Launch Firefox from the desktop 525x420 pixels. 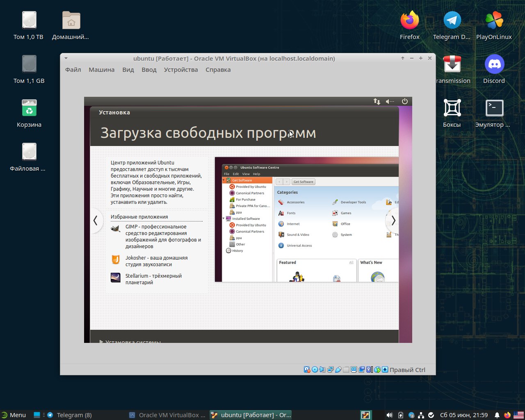click(x=410, y=25)
